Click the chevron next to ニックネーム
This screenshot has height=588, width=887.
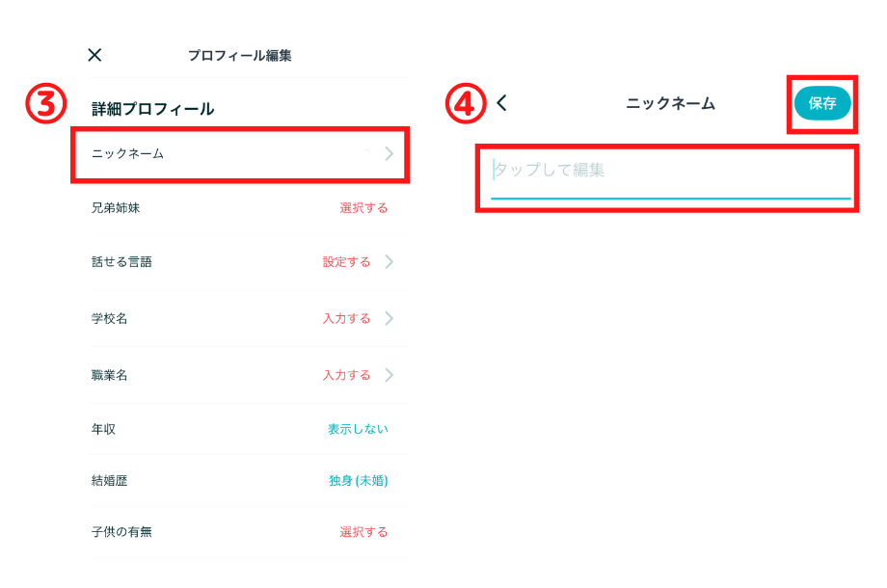pos(390,154)
